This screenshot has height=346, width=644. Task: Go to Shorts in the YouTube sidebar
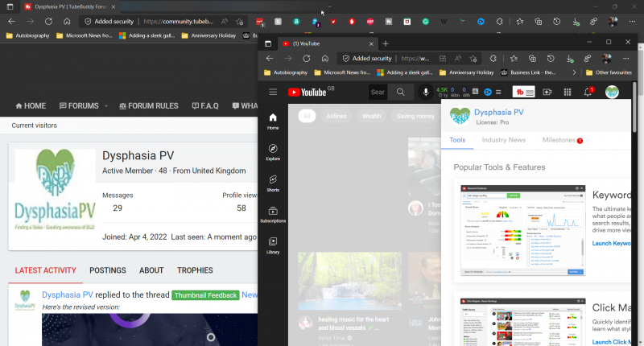click(x=273, y=183)
